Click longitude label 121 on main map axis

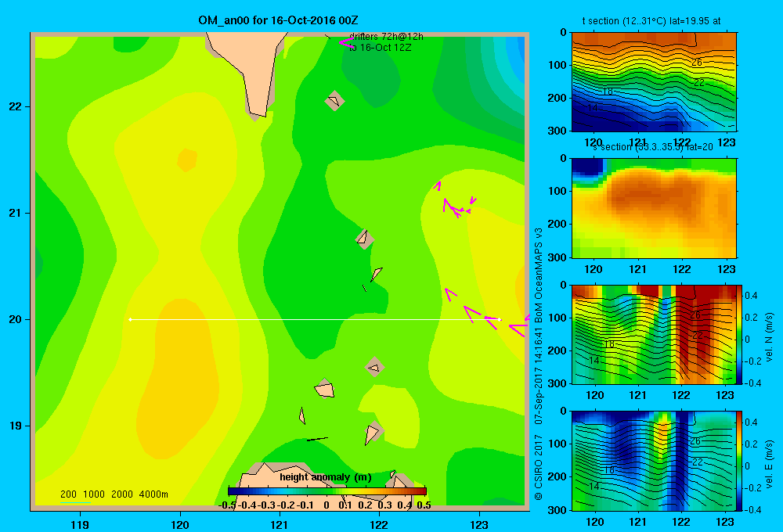280,524
